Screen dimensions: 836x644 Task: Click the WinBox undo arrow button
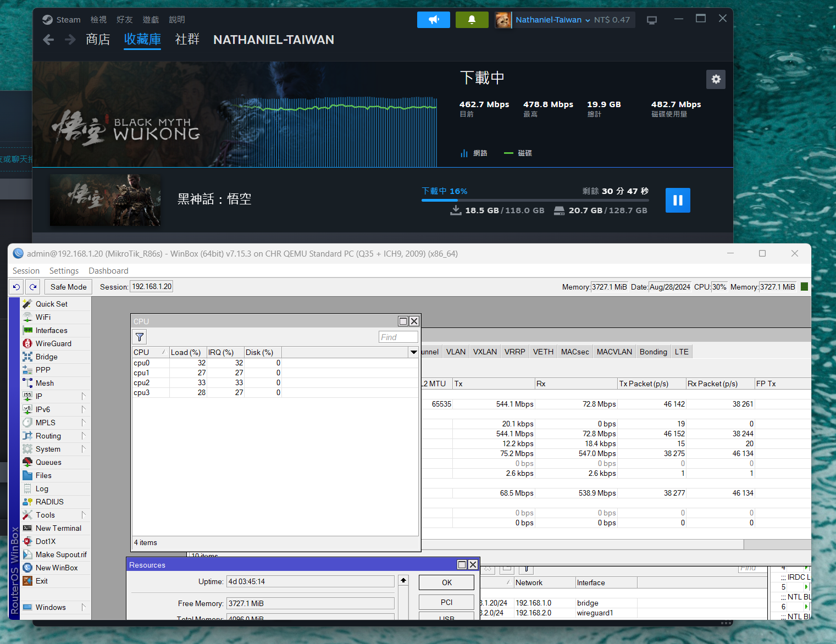(x=16, y=287)
